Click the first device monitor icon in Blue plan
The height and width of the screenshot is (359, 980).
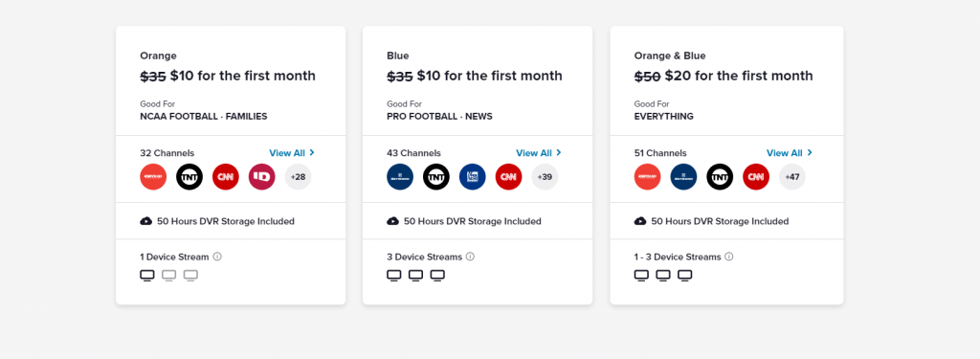393,275
